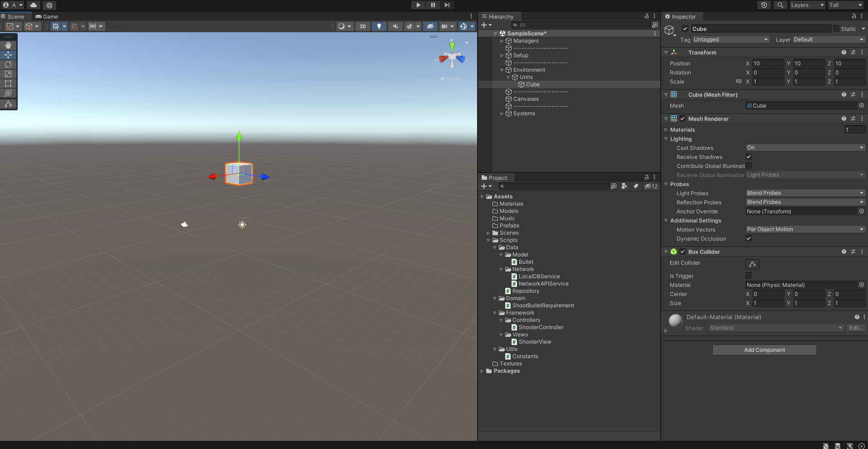Select the Rotate tool
868x449 pixels.
tap(8, 64)
